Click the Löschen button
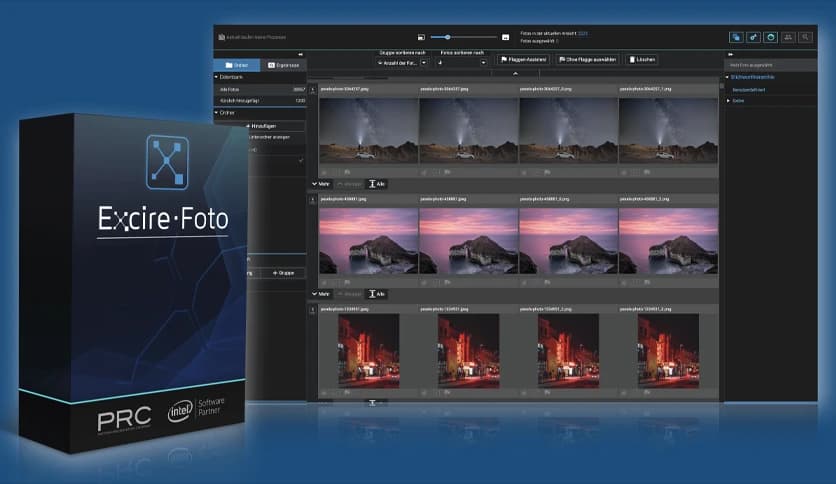Image resolution: width=836 pixels, height=484 pixels. click(x=642, y=60)
